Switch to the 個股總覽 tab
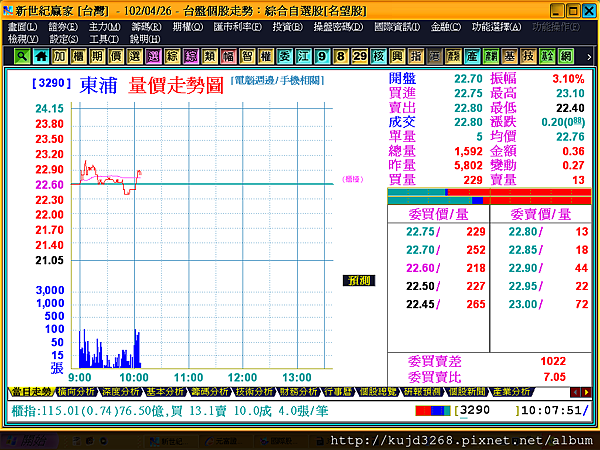This screenshot has height=450, width=600. pos(378,392)
